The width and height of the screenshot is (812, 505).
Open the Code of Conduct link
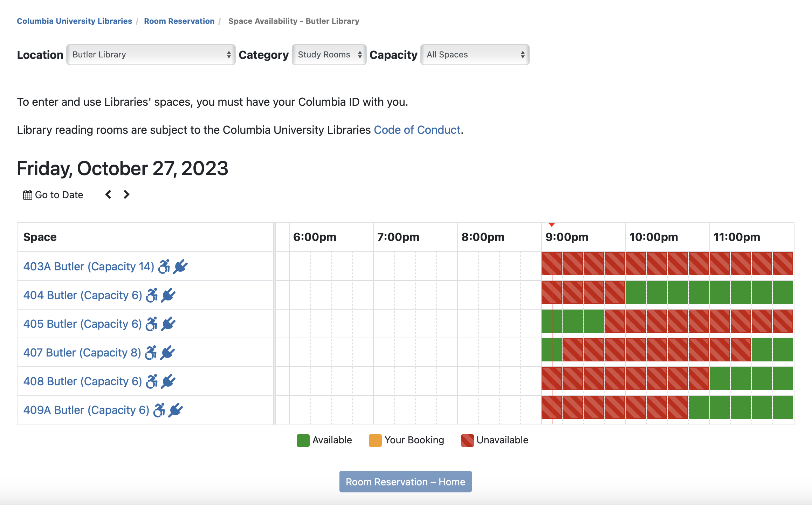[417, 130]
